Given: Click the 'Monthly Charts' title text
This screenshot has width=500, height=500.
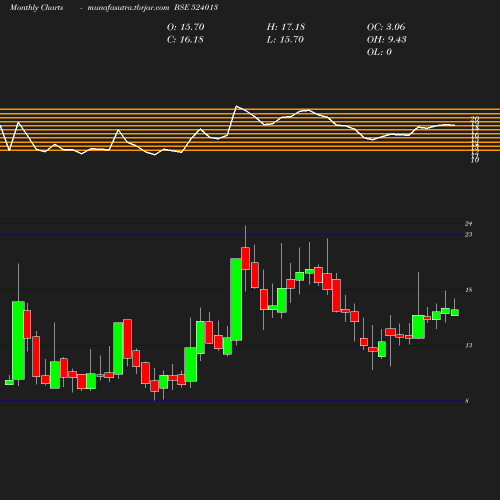Looking at the screenshot, I should click(37, 7).
